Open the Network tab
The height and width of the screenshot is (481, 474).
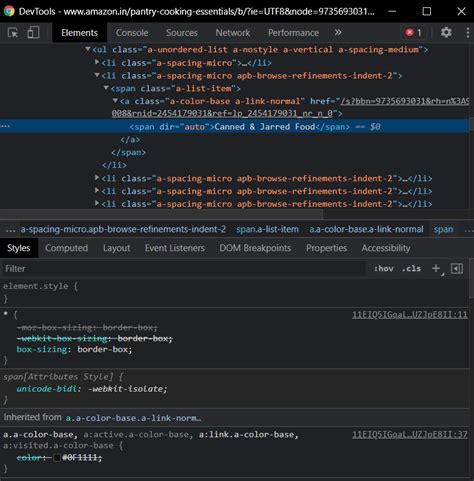tap(233, 33)
